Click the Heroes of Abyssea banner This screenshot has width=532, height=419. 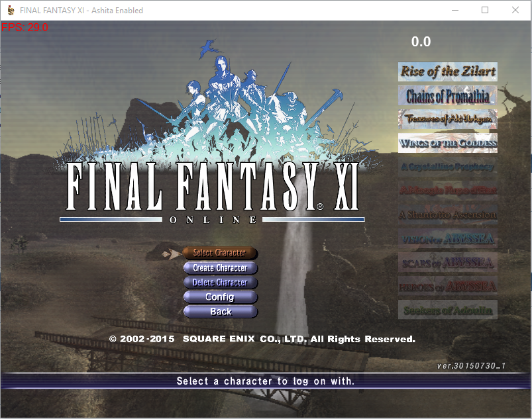(x=448, y=286)
